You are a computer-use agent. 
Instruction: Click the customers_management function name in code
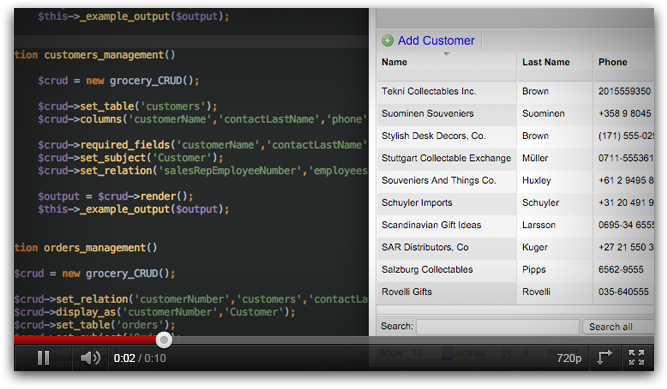[104, 55]
